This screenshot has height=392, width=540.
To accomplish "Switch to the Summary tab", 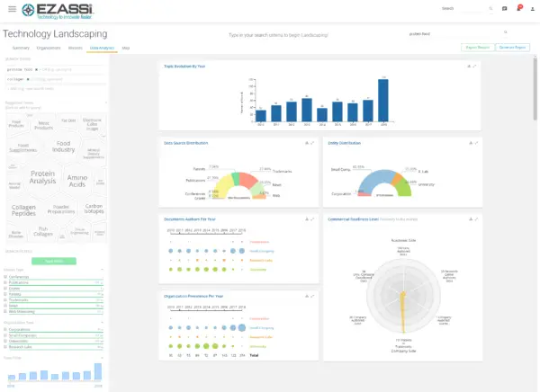I will [x=21, y=48].
